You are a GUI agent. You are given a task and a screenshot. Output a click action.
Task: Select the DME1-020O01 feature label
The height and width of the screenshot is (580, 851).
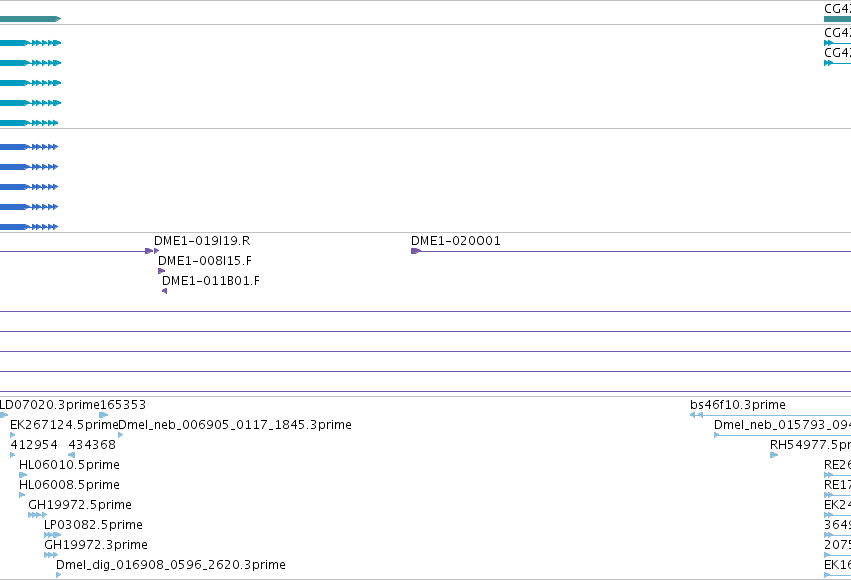[x=455, y=241]
